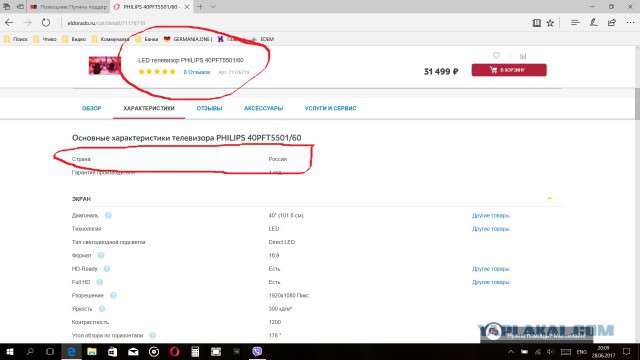Show hidden system tray icons
This screenshot has height=360, width=640.
coord(511,351)
